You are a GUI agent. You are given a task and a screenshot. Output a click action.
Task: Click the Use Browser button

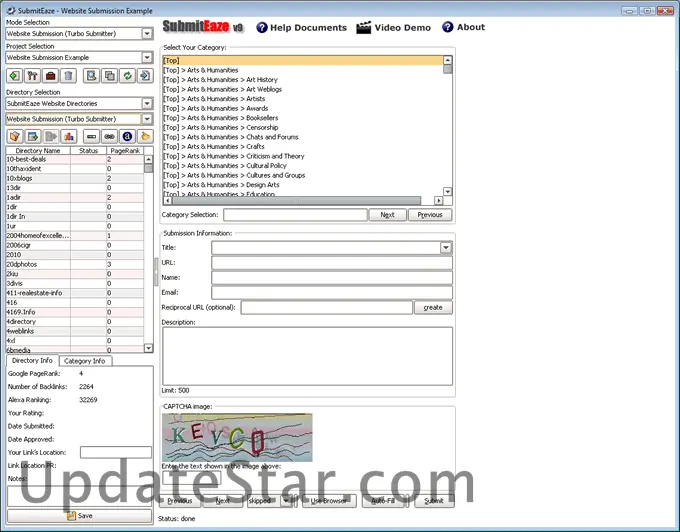329,501
